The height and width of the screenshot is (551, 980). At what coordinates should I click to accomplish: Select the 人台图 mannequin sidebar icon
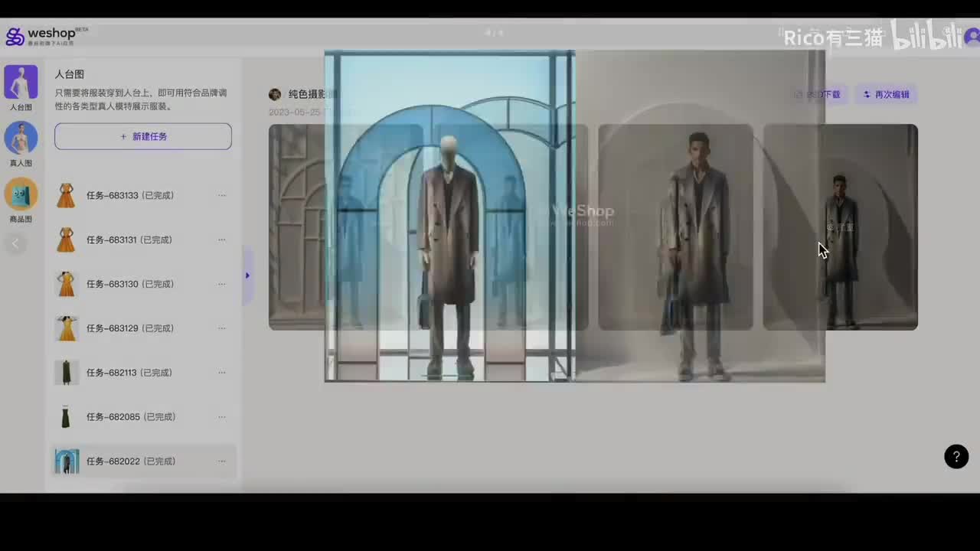pyautogui.click(x=21, y=83)
